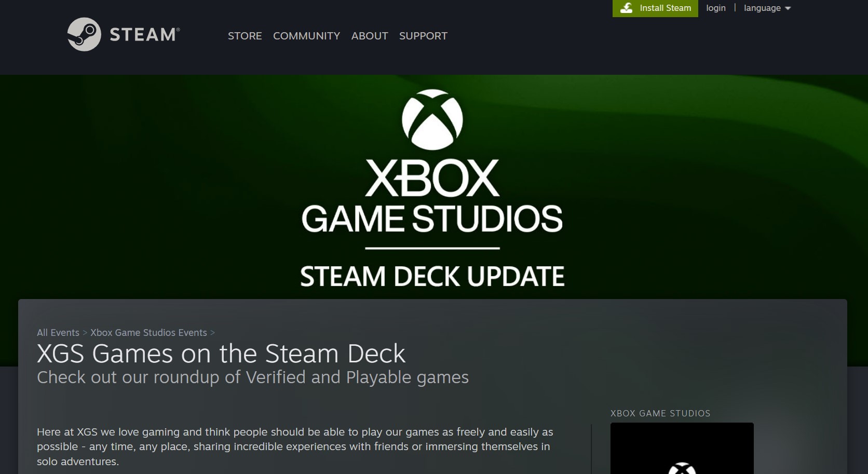
Task: Open the login link
Action: click(716, 8)
